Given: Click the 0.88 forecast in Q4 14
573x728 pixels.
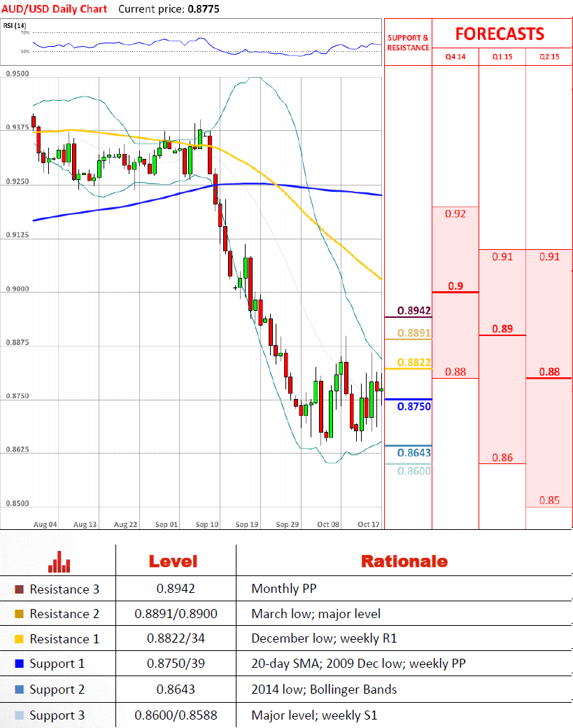Looking at the screenshot, I should 455,372.
